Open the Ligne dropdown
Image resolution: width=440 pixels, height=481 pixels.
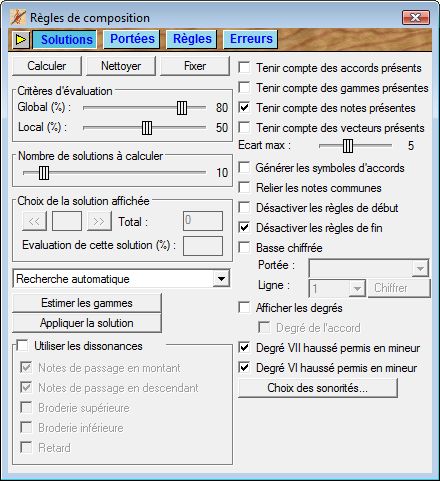point(357,288)
